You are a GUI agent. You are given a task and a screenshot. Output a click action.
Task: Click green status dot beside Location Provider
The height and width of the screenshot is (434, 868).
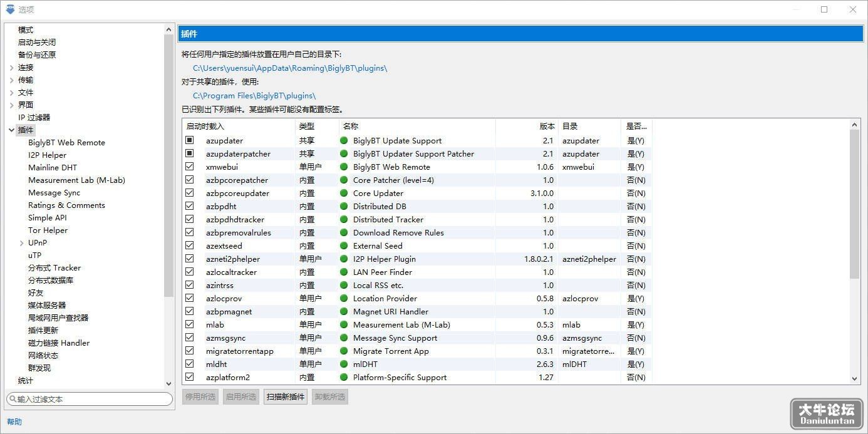point(344,298)
